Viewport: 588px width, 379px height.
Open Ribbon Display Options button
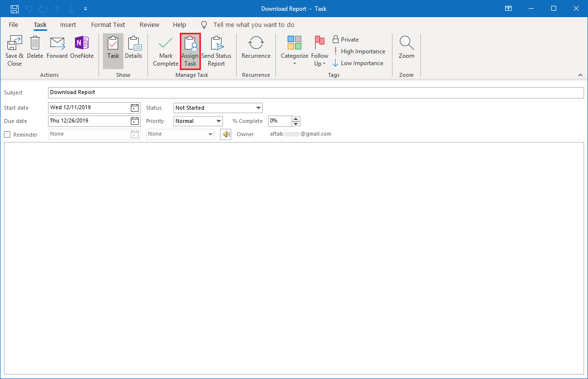tap(509, 9)
